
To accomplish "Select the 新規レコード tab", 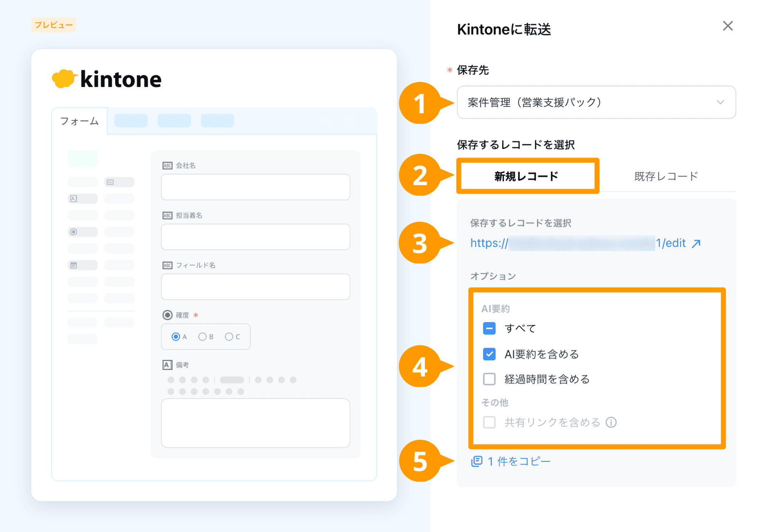I will 527,176.
